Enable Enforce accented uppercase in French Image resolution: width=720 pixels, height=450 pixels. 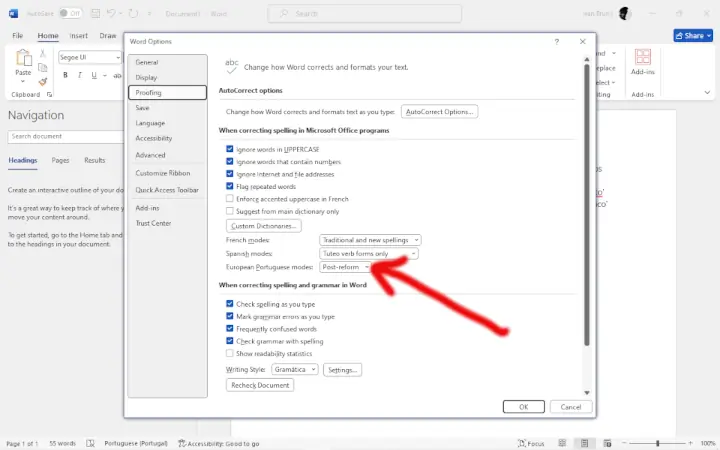tap(230, 198)
